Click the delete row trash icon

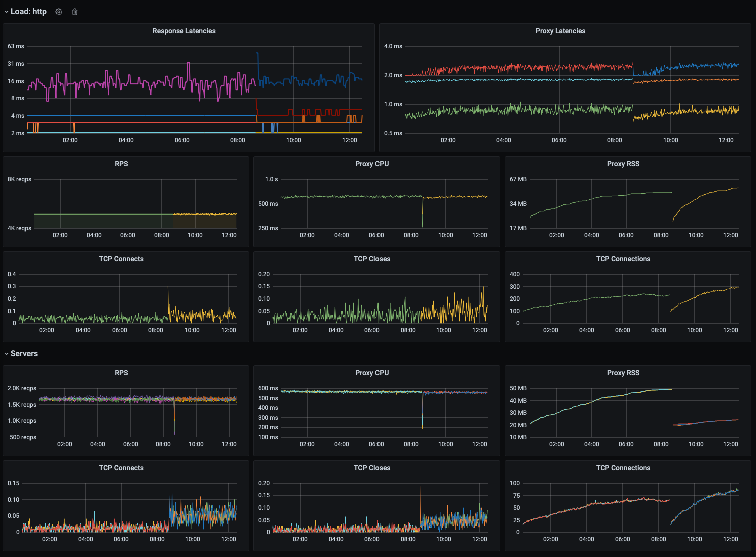tap(74, 11)
